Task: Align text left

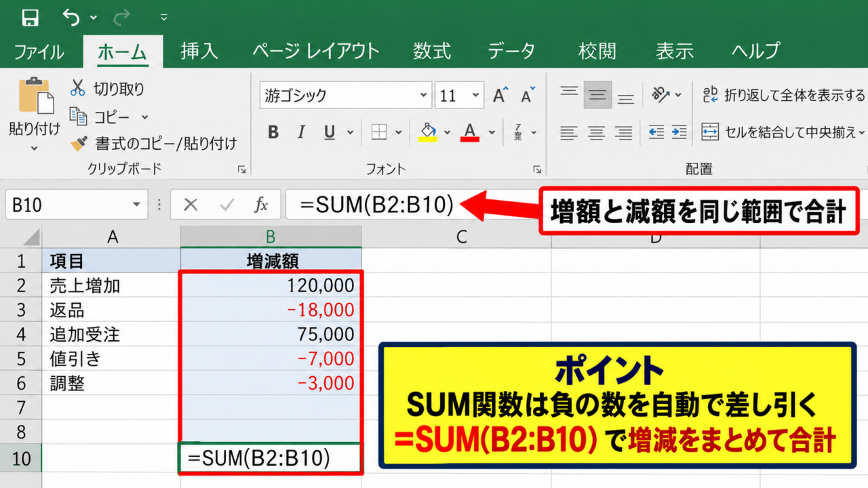Action: (x=569, y=132)
